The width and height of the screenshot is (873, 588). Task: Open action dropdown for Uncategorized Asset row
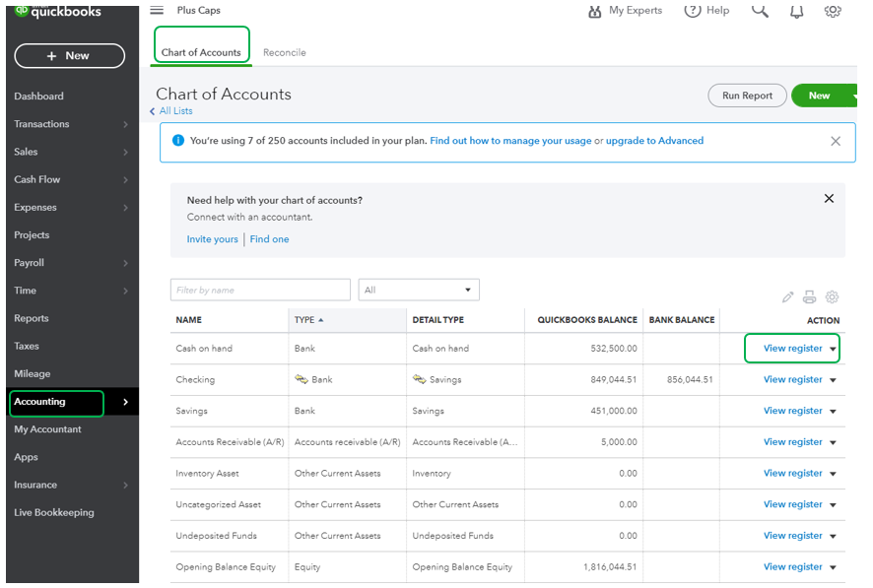coord(833,504)
